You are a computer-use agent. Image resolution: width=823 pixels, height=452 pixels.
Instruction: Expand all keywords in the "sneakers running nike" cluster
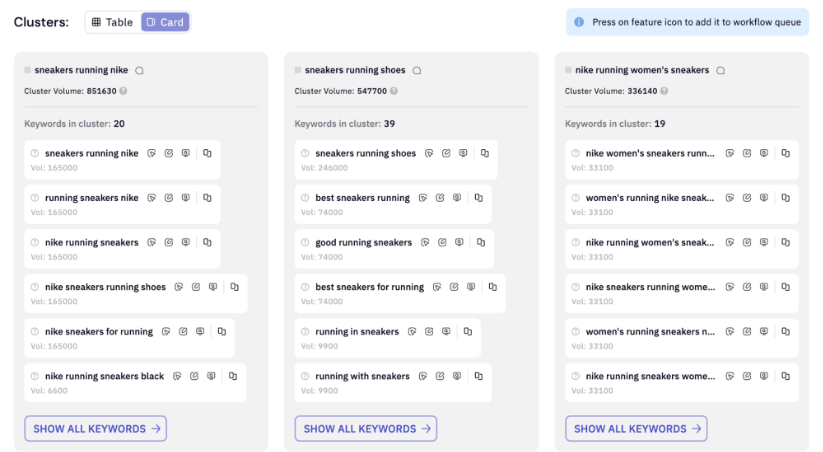click(x=96, y=429)
